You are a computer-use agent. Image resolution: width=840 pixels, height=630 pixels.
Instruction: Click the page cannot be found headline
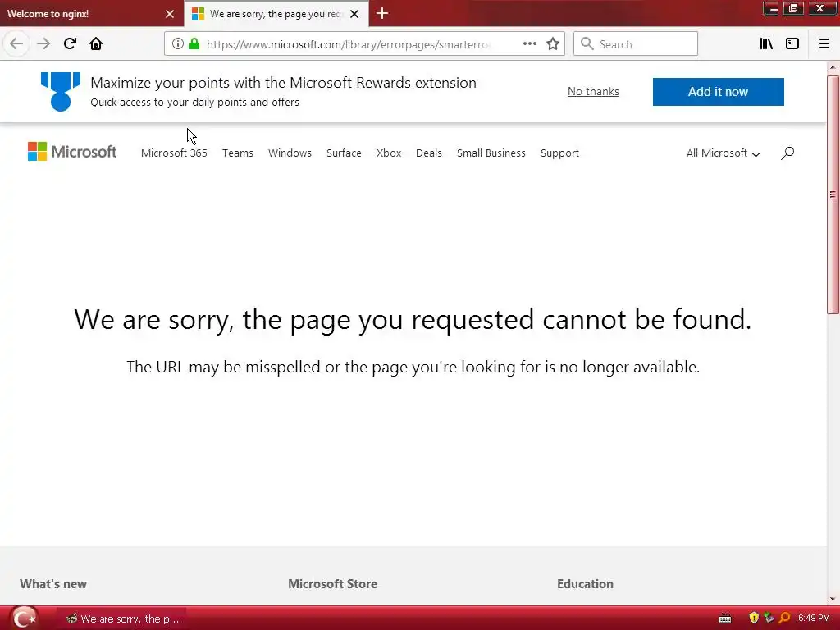pyautogui.click(x=413, y=320)
